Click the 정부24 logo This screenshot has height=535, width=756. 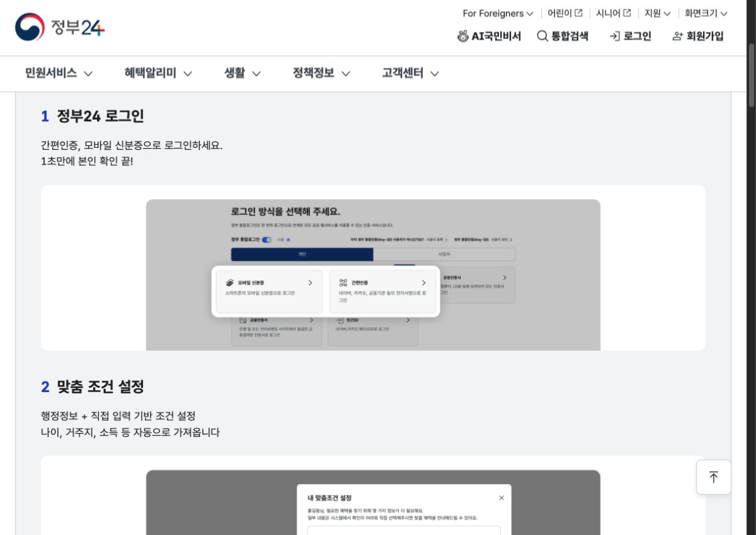pos(60,27)
